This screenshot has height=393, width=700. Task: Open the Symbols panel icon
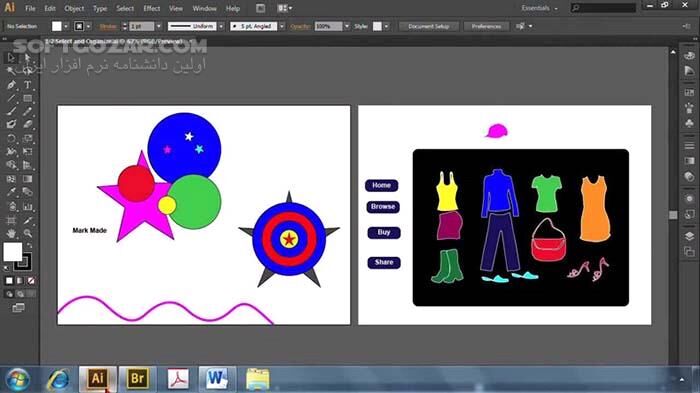(x=689, y=123)
